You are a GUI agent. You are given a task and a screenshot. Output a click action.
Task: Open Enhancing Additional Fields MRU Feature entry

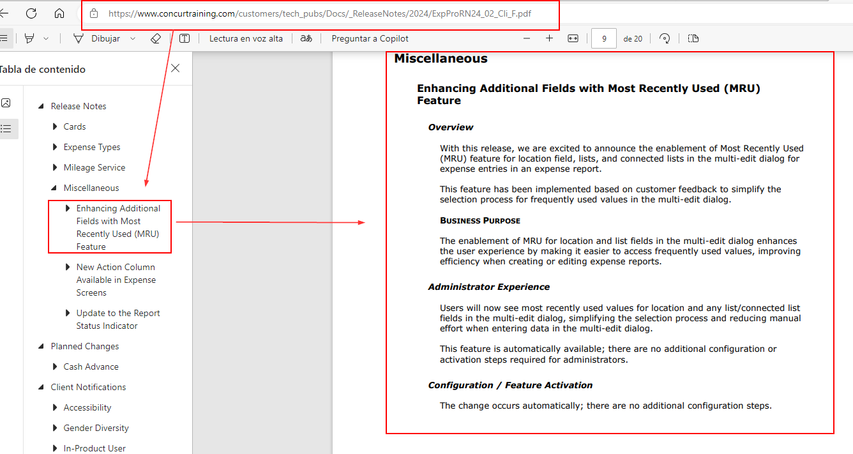[x=118, y=227]
